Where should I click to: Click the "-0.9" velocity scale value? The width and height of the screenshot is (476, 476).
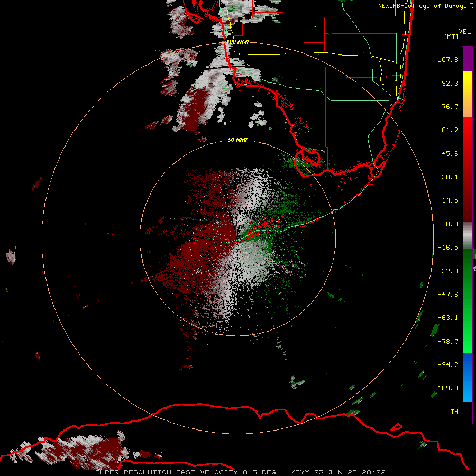click(x=450, y=224)
